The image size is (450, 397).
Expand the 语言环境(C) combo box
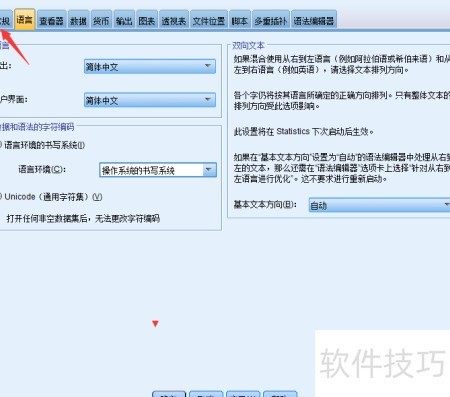(158, 170)
